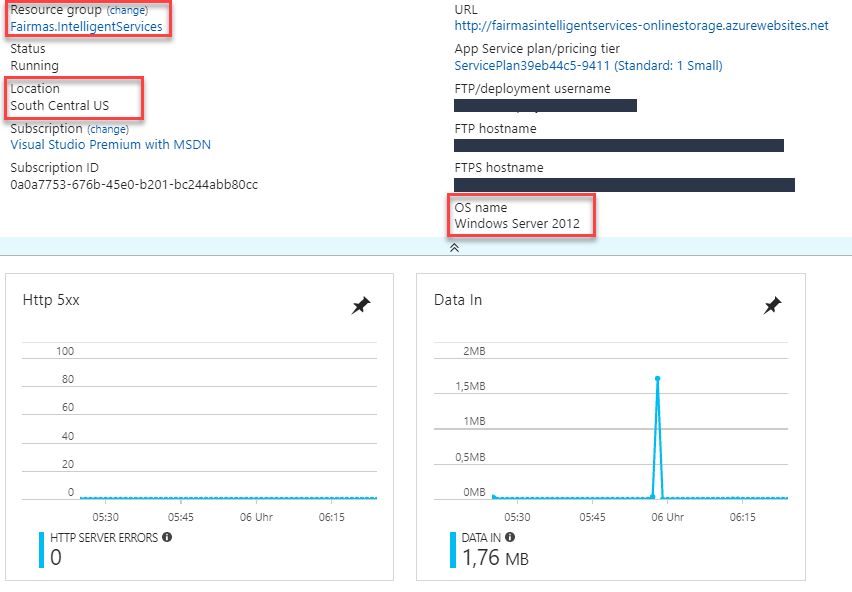Image resolution: width=852 pixels, height=592 pixels.
Task: Select the redacted FTPS hostname
Action: tap(624, 185)
